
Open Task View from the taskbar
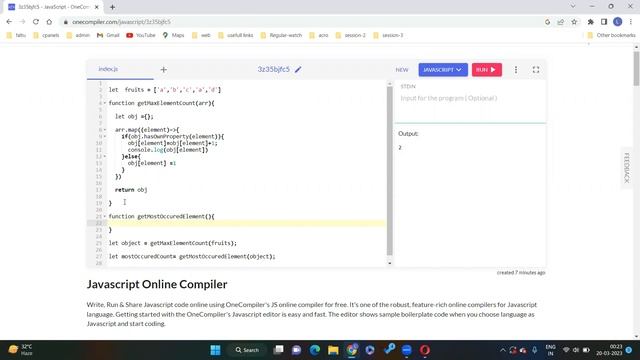coord(278,350)
